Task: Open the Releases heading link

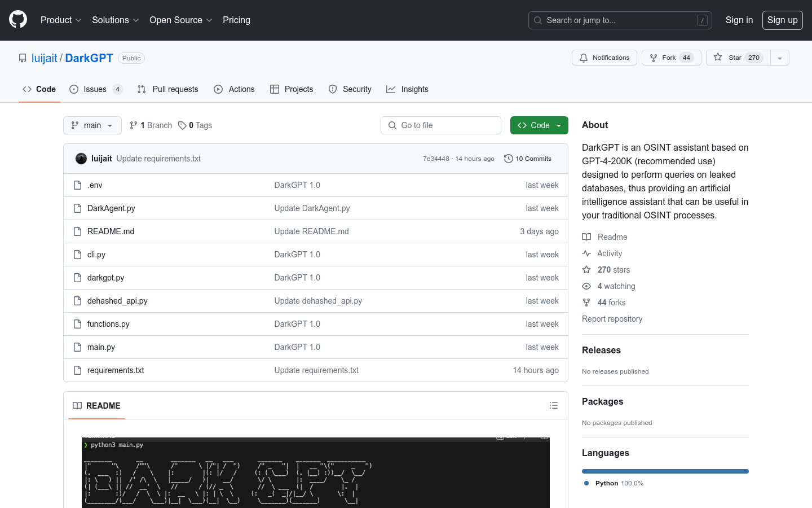Action: (x=601, y=350)
